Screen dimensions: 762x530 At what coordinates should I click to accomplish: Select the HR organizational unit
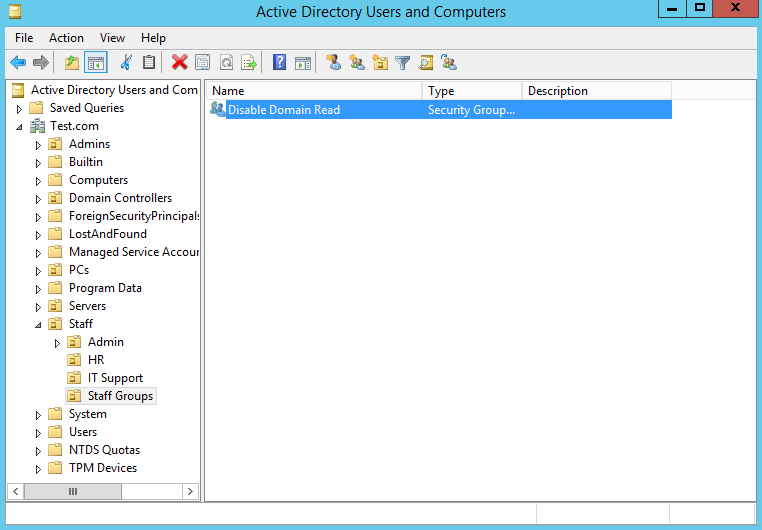(x=96, y=360)
